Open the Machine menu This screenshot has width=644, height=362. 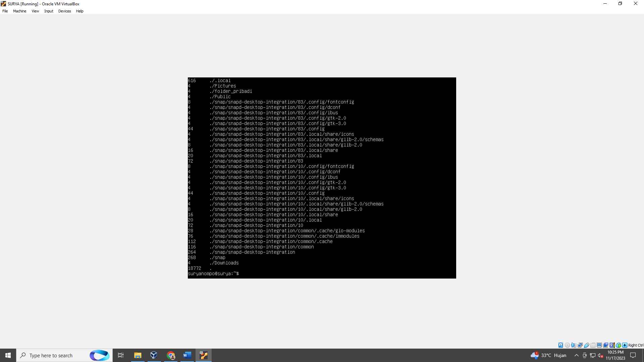19,11
